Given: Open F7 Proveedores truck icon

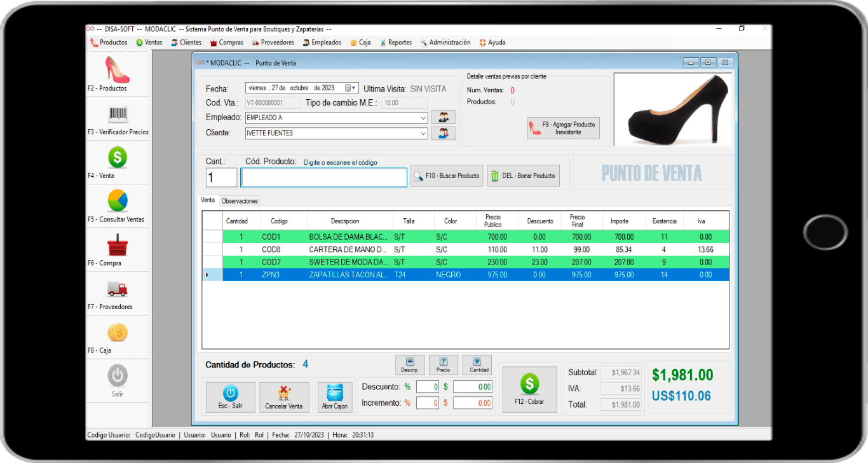Looking at the screenshot, I should pyautogui.click(x=118, y=289).
